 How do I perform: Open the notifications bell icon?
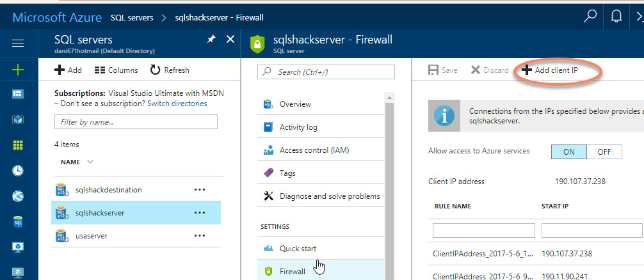(x=615, y=16)
